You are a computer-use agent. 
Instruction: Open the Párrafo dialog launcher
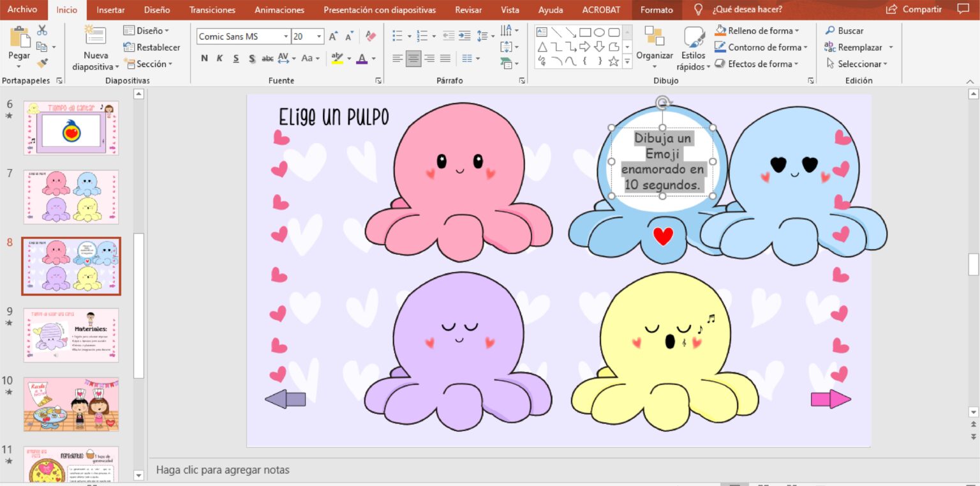coord(522,80)
